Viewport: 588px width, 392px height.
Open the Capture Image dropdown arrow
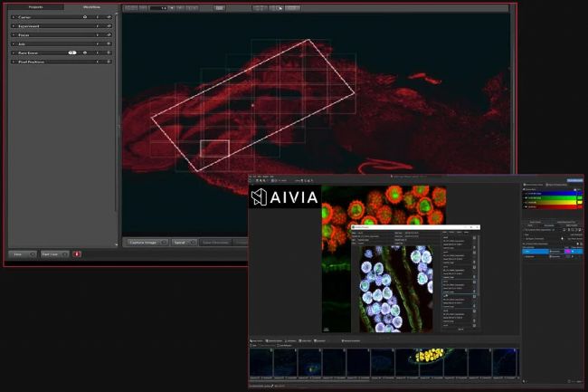tap(164, 243)
